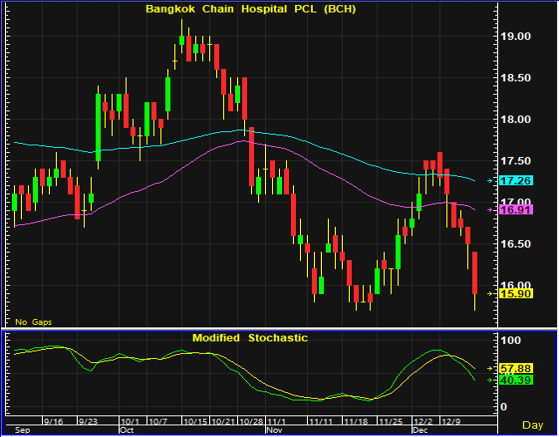This screenshot has height=437, width=559.
Task: Click the yellow 15.90 last price label
Action: [x=516, y=294]
